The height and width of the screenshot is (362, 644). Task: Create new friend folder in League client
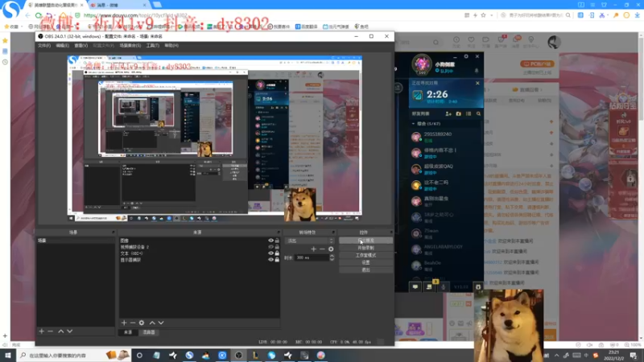(459, 113)
